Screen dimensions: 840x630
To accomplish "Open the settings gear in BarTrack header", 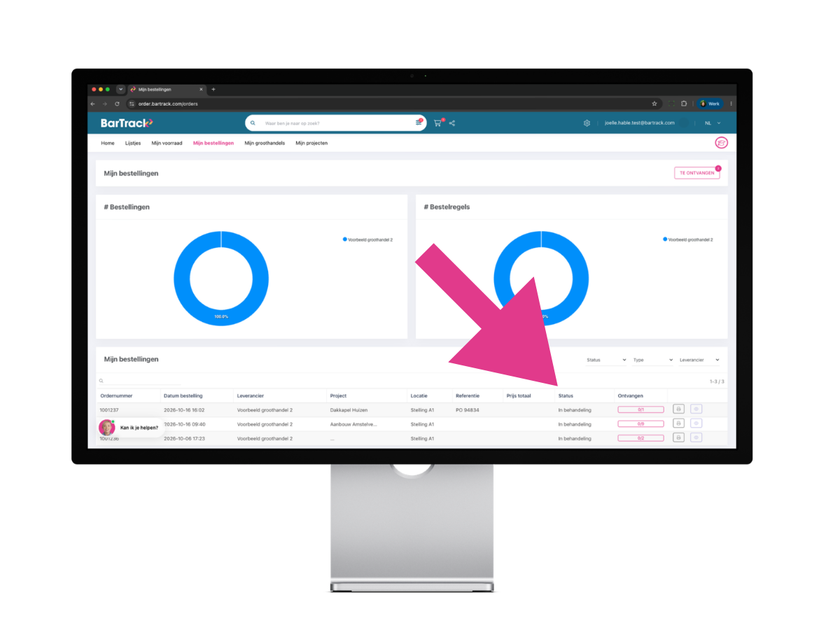I will (x=587, y=123).
